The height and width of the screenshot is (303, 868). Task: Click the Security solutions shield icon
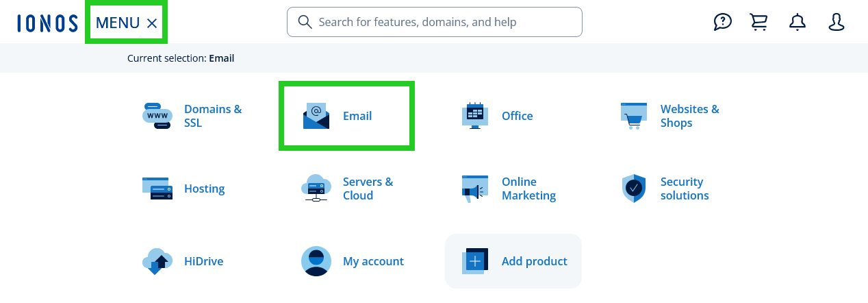tap(634, 189)
